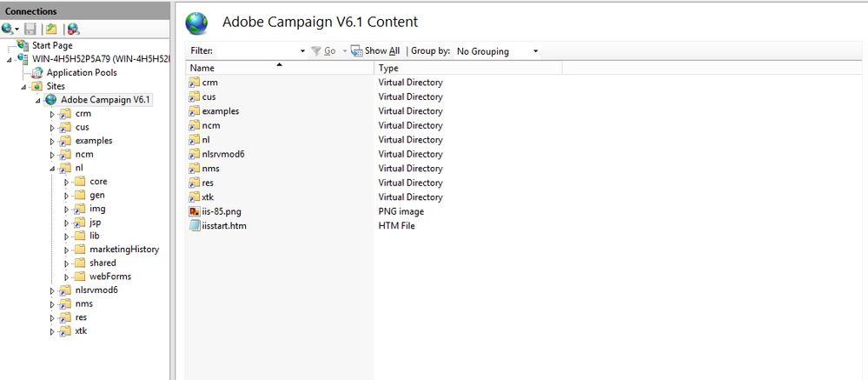The width and height of the screenshot is (868, 380).
Task: Collapse the Adobe Campaign V6.1 site node
Action: (38, 100)
